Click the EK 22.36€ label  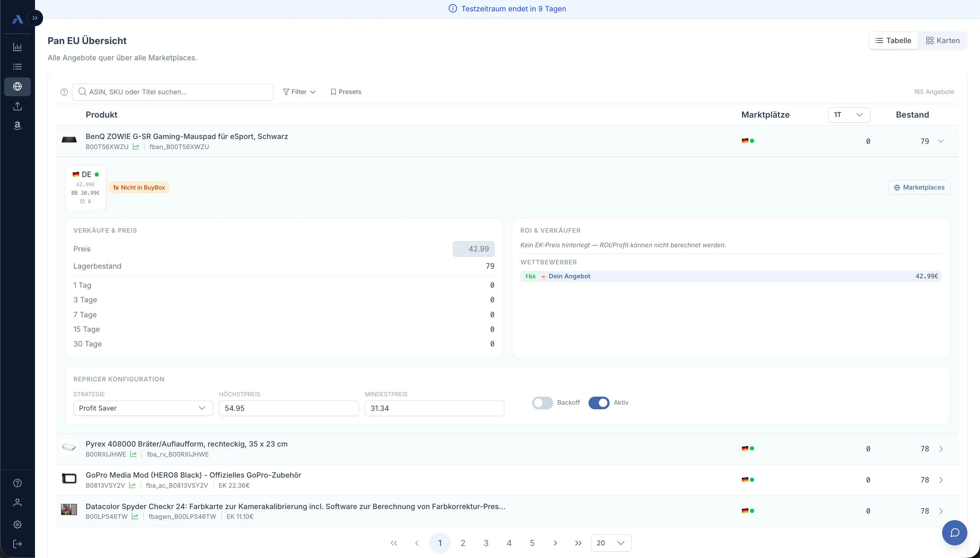pos(234,485)
